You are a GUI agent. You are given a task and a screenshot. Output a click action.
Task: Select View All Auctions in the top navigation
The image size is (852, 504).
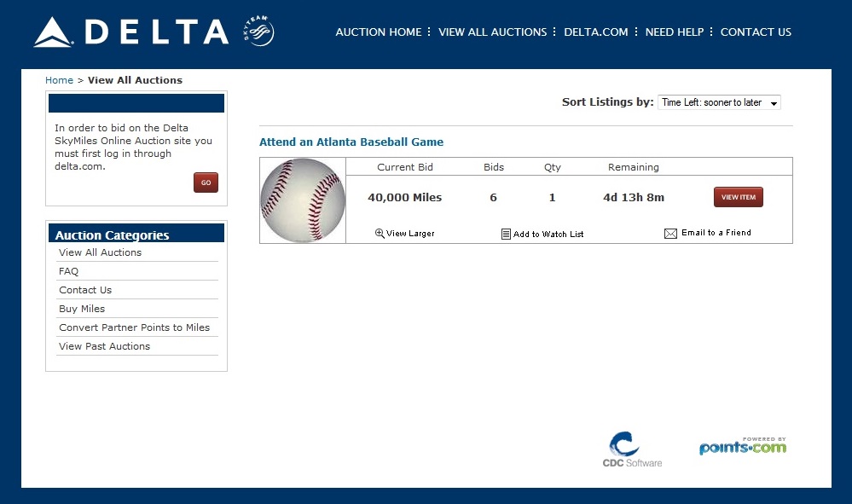pos(492,32)
